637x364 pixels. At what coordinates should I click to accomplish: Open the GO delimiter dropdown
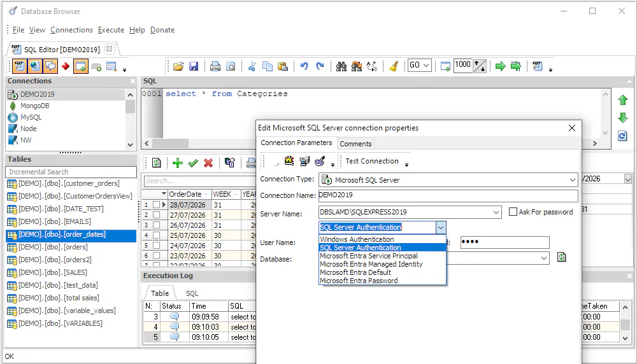click(x=426, y=66)
